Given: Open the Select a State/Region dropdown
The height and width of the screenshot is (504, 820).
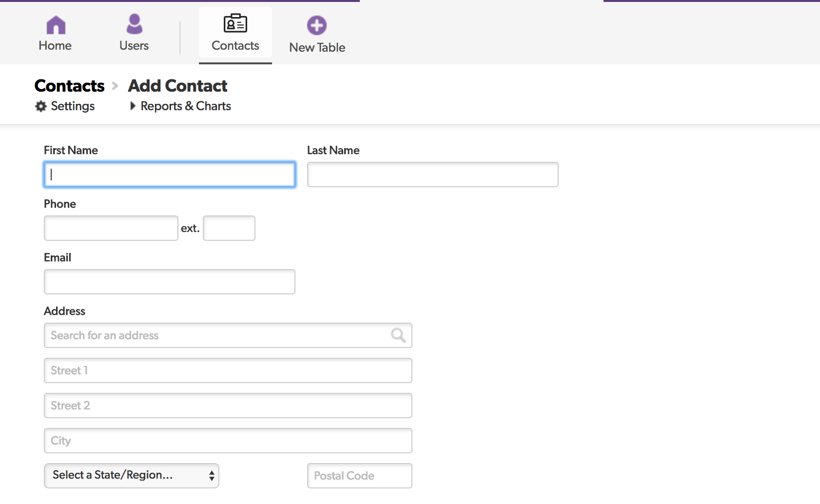Looking at the screenshot, I should pyautogui.click(x=132, y=476).
